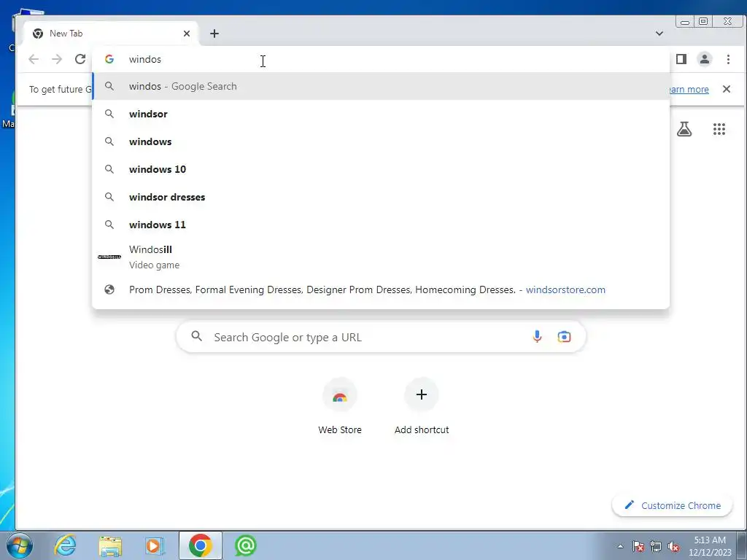Show hidden tray icons arrow
This screenshot has height=560, width=747.
coord(620,546)
